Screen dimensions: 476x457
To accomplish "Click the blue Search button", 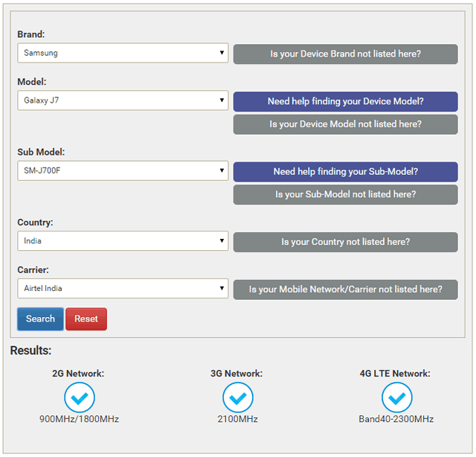I will coord(40,319).
